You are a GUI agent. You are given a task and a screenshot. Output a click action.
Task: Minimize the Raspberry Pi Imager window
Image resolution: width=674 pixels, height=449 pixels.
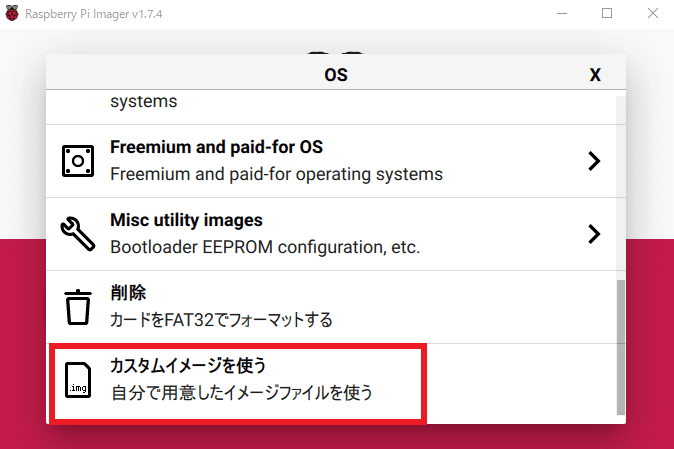pyautogui.click(x=562, y=14)
